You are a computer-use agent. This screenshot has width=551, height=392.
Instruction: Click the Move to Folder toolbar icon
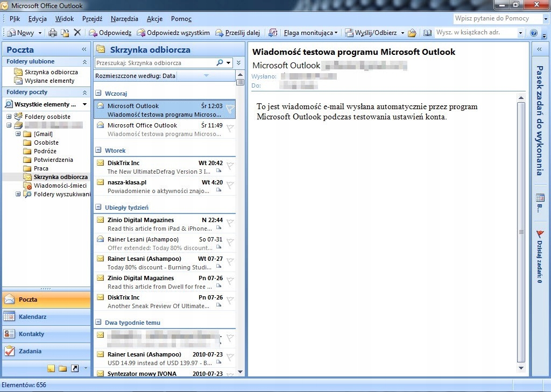pyautogui.click(x=65, y=33)
